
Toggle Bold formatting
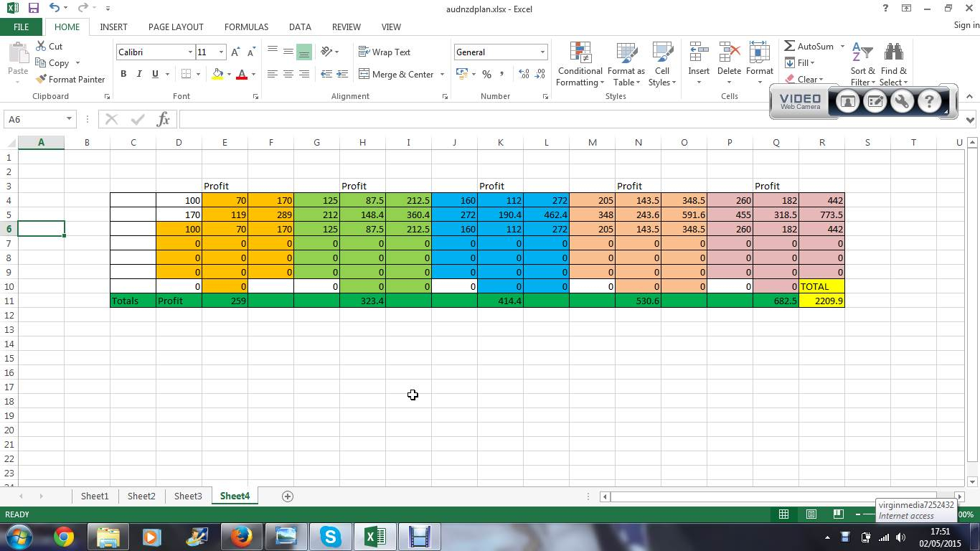coord(123,74)
